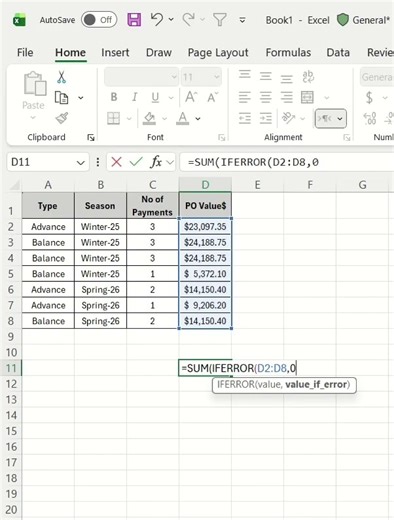Click the Insert Function fx button
394x520 pixels.
point(156,162)
